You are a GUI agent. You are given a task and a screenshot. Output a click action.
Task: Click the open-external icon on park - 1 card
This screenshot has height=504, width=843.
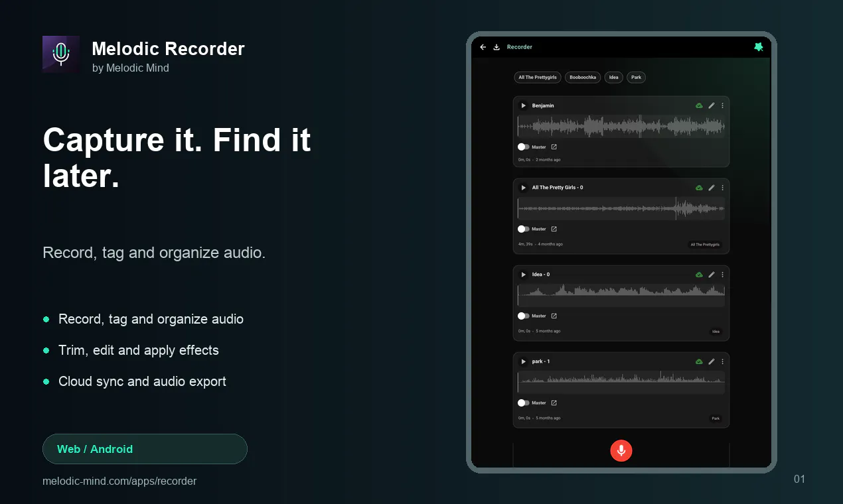pos(554,403)
